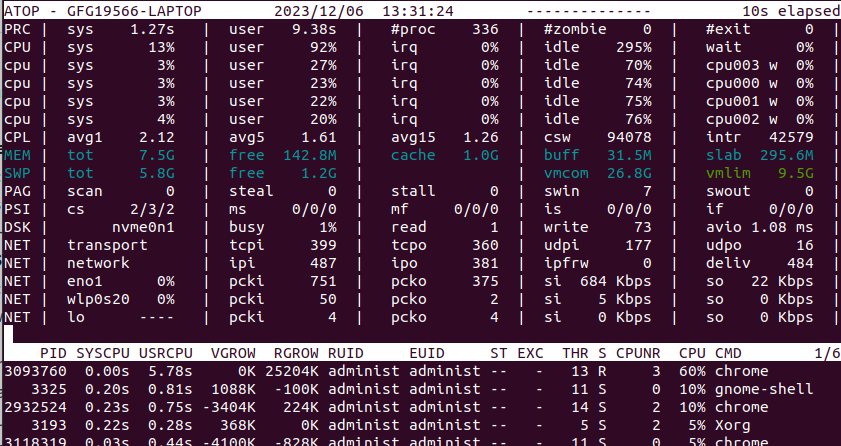This screenshot has height=446, width=841.
Task: Click the csw value 94078
Action: coord(629,137)
